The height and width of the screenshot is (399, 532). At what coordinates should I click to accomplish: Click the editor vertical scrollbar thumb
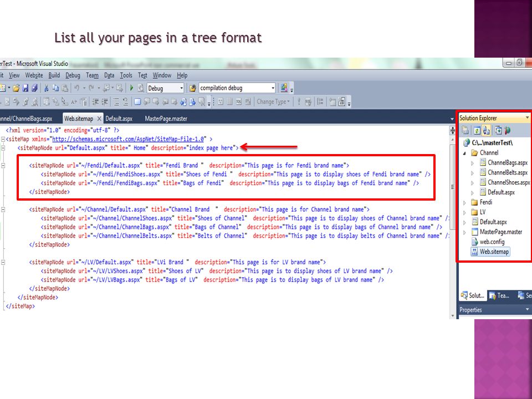452,187
